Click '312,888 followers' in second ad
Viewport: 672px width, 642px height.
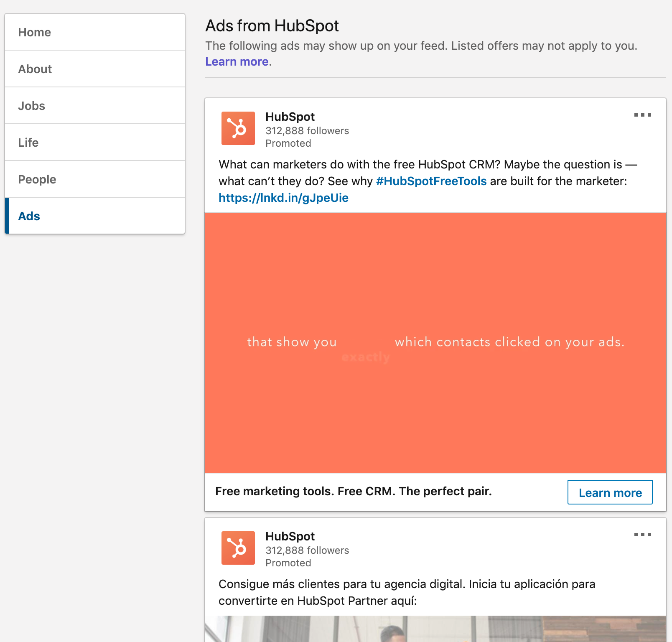point(307,550)
